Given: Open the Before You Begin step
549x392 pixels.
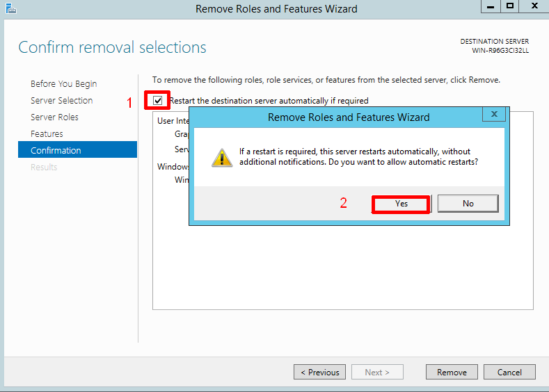Looking at the screenshot, I should [x=64, y=84].
